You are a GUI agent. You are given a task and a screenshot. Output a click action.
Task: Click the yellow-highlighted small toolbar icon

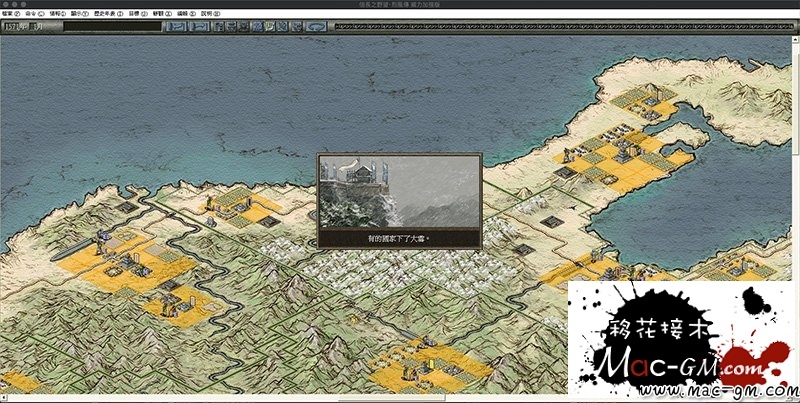269,27
